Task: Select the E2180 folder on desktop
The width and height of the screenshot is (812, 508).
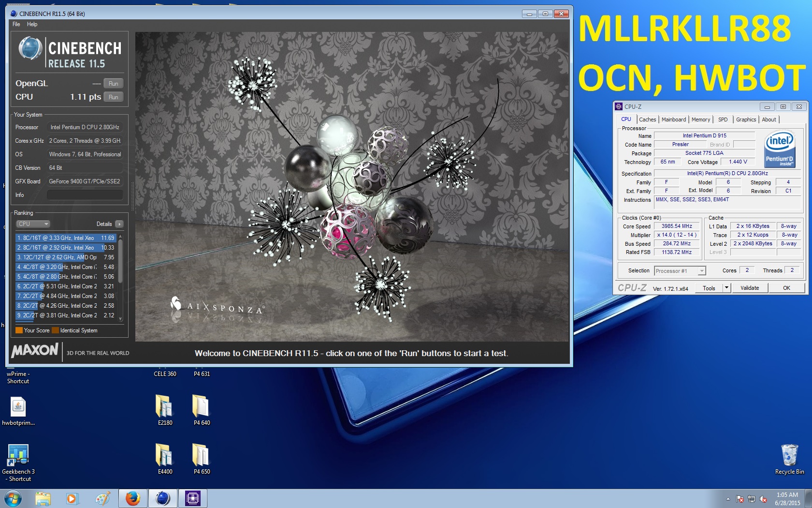Action: pyautogui.click(x=165, y=410)
